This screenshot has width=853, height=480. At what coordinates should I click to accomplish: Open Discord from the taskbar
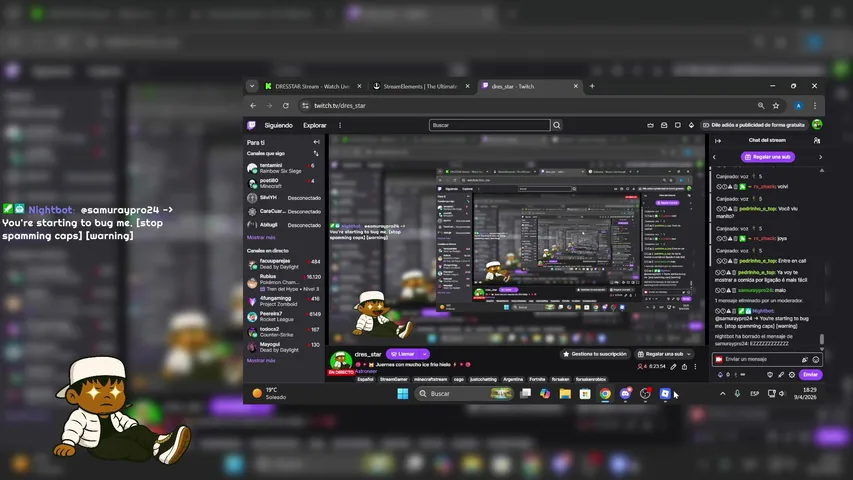625,393
